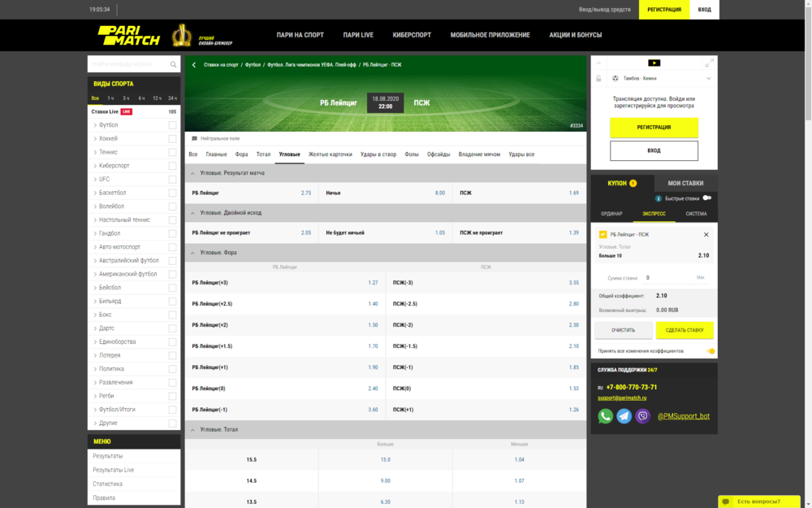Click the coupon count badge
This screenshot has width=812, height=508.
coord(633,183)
